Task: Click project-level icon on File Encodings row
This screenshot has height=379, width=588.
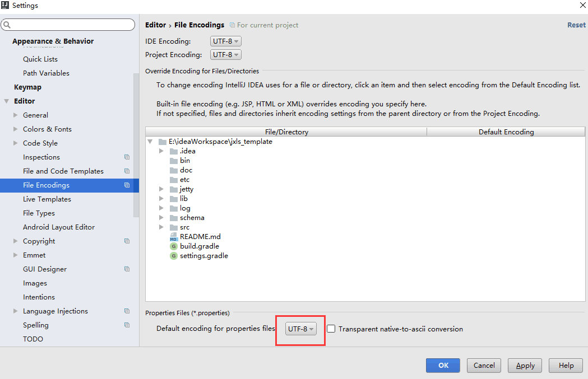Action: pos(127,185)
